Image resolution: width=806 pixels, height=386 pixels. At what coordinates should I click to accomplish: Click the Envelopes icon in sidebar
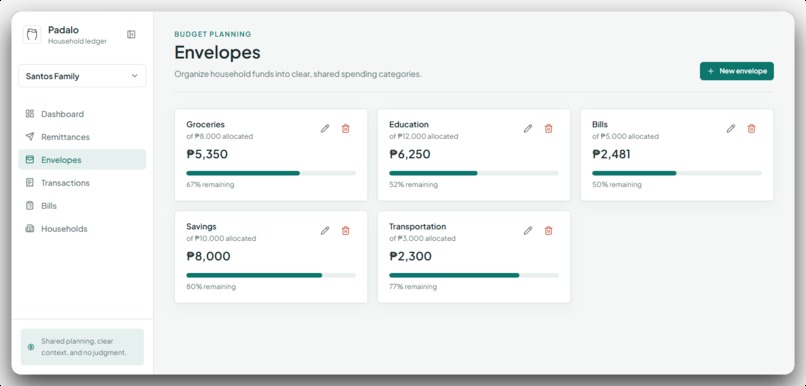click(x=30, y=160)
